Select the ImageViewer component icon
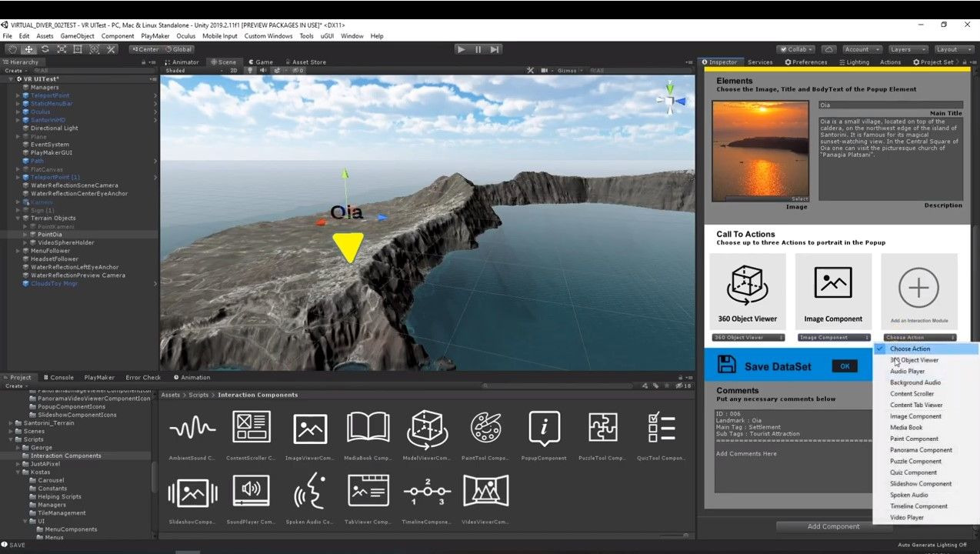The width and height of the screenshot is (980, 554). (310, 428)
